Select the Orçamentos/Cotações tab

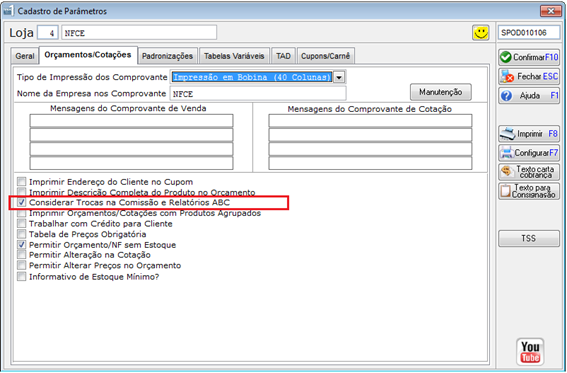point(88,55)
